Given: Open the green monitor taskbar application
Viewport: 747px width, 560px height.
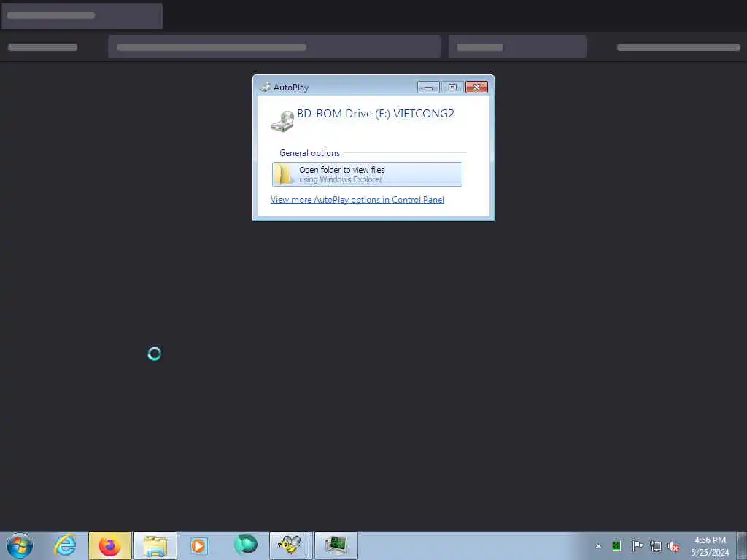Looking at the screenshot, I should click(x=336, y=545).
